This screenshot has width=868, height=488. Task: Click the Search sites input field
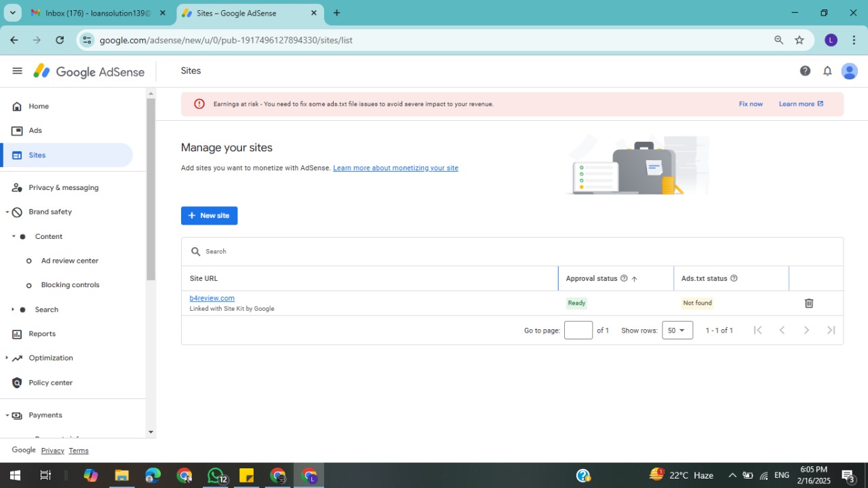tap(512, 252)
